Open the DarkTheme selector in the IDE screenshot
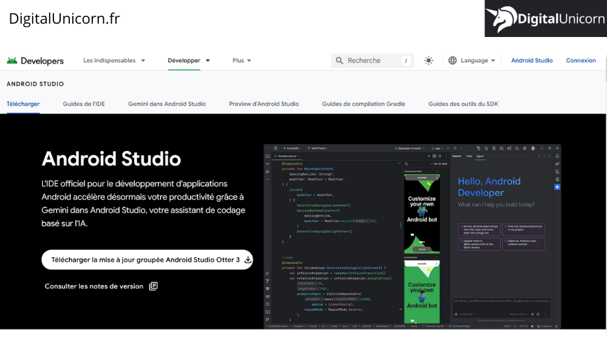Screen dimensions: 607x364 317,147
